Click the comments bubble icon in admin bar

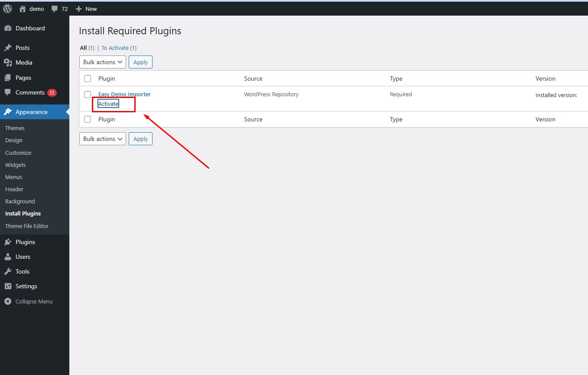click(55, 9)
